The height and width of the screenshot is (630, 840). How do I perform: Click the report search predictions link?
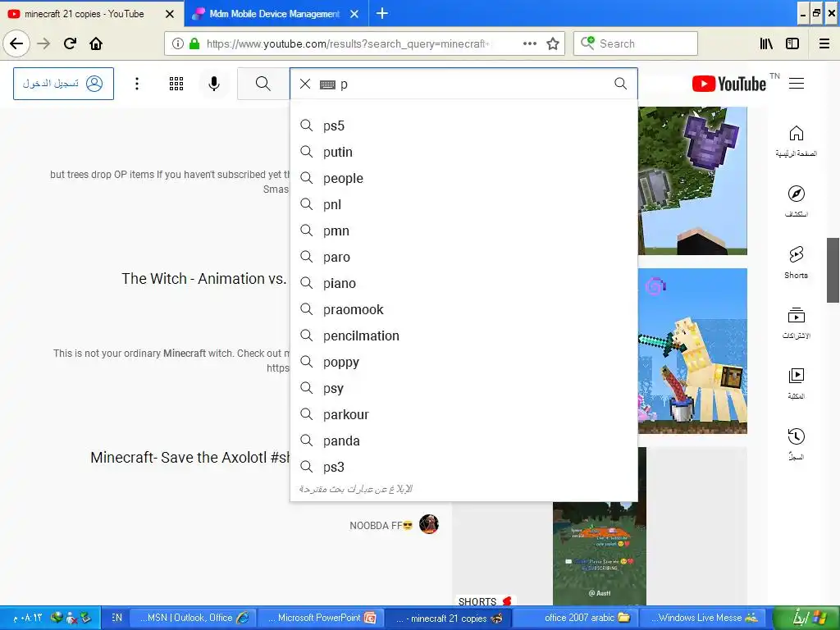coord(356,489)
